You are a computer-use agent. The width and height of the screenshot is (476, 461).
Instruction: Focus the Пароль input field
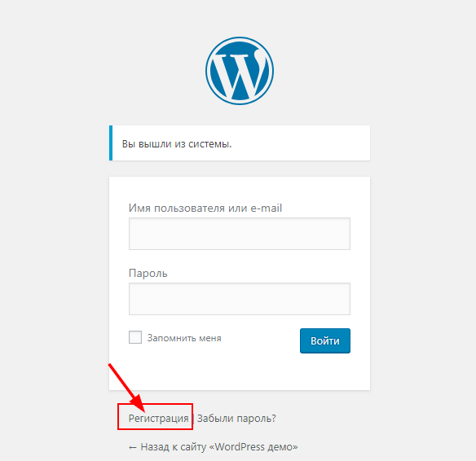click(x=240, y=299)
